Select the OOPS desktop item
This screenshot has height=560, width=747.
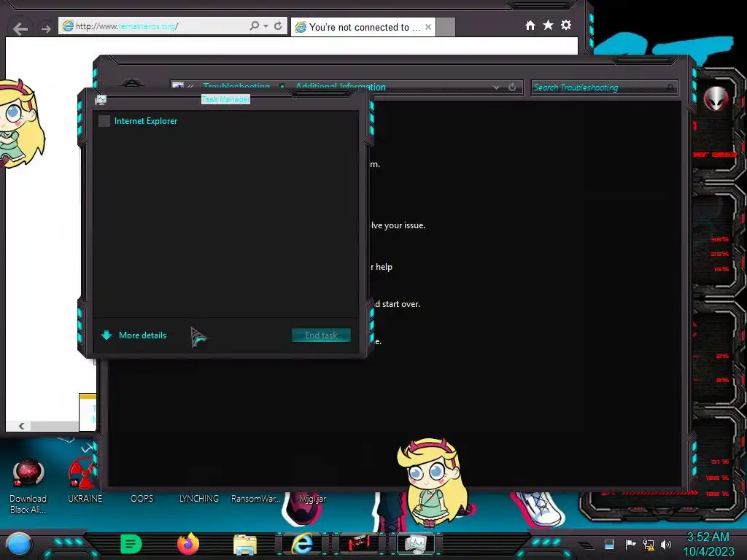point(142,499)
